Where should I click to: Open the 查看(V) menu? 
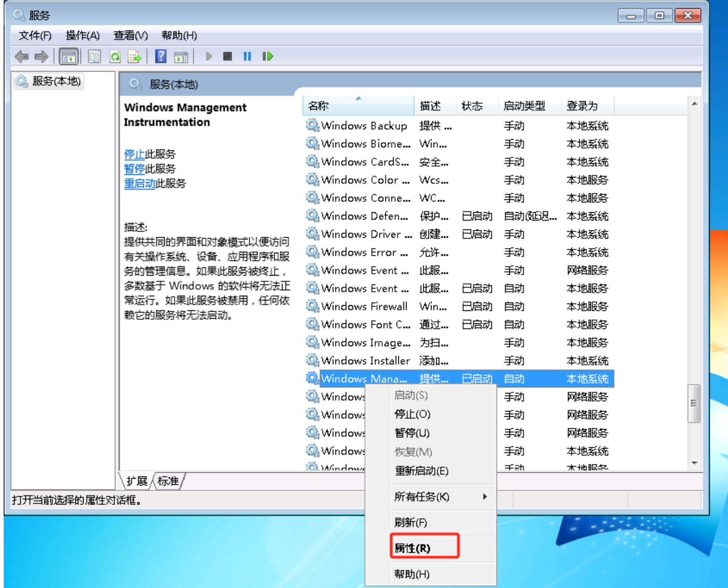[130, 35]
